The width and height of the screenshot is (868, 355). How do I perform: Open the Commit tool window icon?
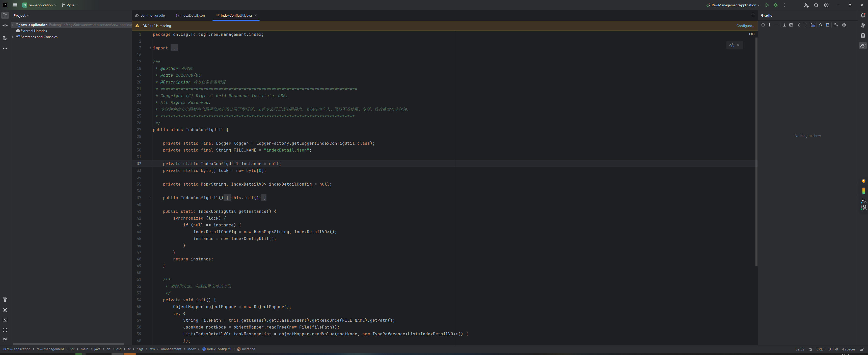click(x=5, y=26)
